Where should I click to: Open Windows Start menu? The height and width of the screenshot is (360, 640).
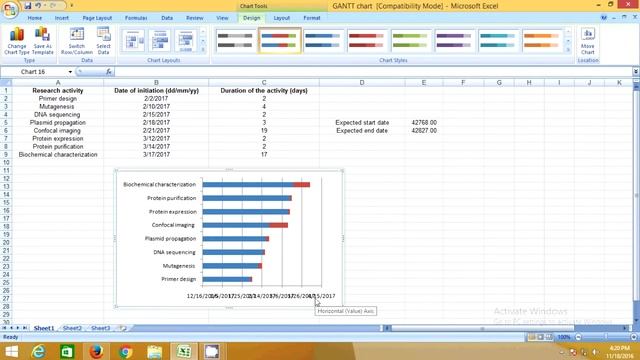(11, 351)
